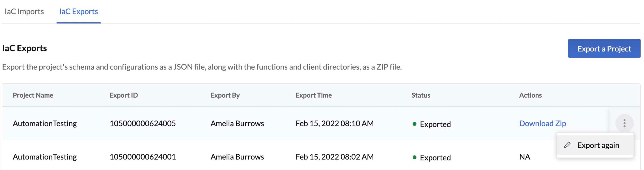
Task: Click the NA action in second row
Action: [525, 157]
